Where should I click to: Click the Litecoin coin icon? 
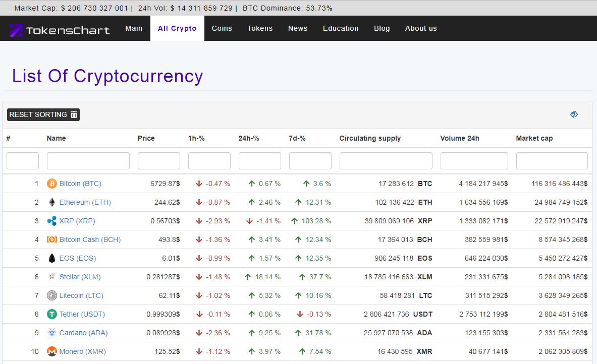click(x=52, y=295)
